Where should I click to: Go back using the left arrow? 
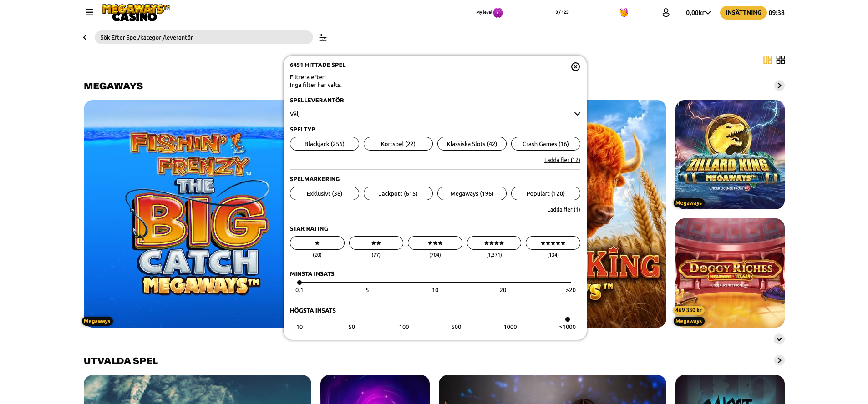[85, 37]
